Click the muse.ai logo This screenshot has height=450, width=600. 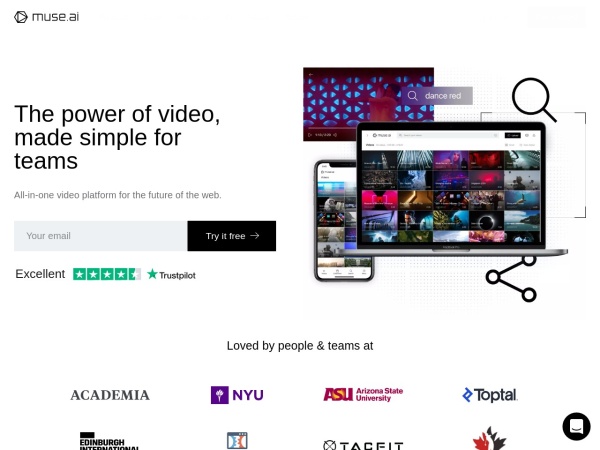(46, 17)
